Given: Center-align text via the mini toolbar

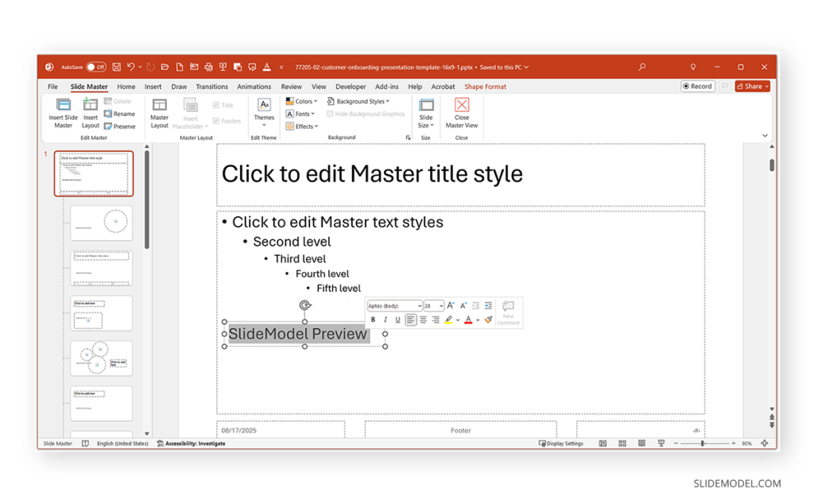Looking at the screenshot, I should 423,320.
